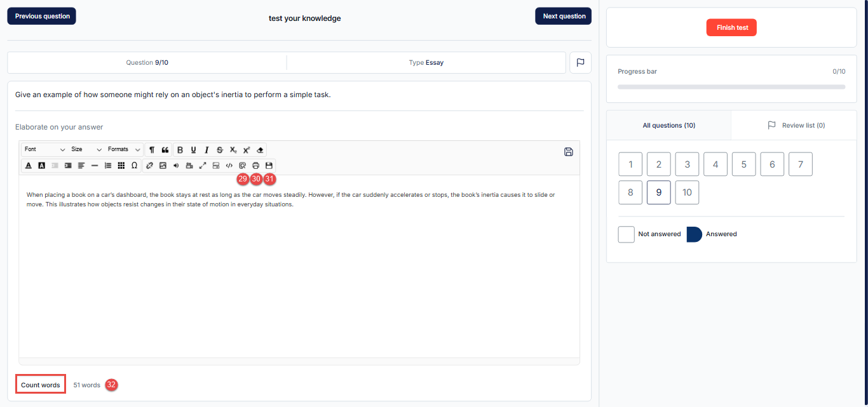Click the print icon in the toolbar
868x407 pixels.
click(x=256, y=166)
